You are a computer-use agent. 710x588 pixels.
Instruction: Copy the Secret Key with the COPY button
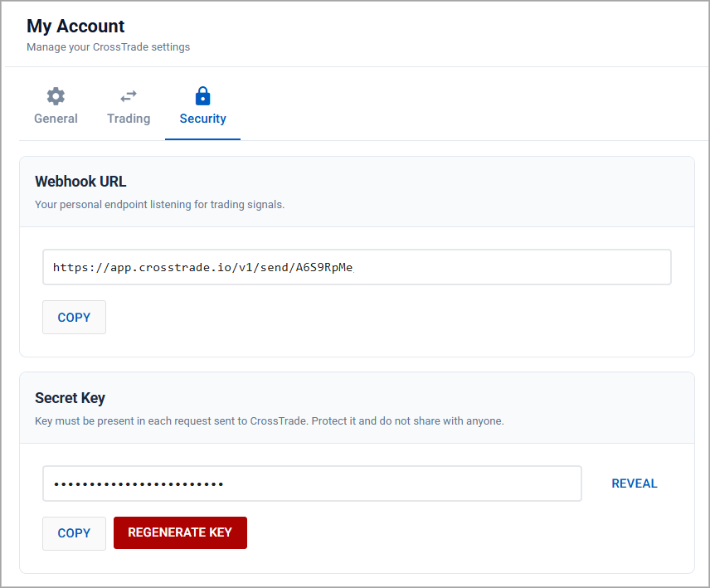coord(74,533)
